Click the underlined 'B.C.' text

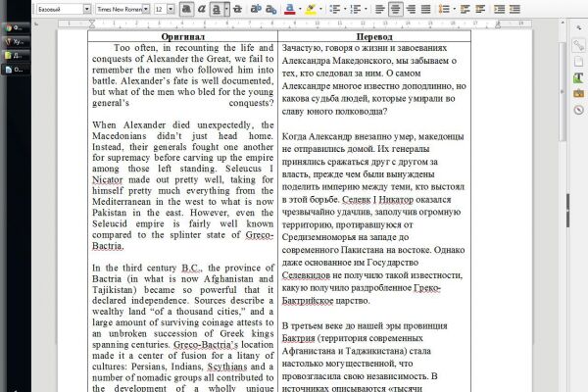tap(192, 268)
